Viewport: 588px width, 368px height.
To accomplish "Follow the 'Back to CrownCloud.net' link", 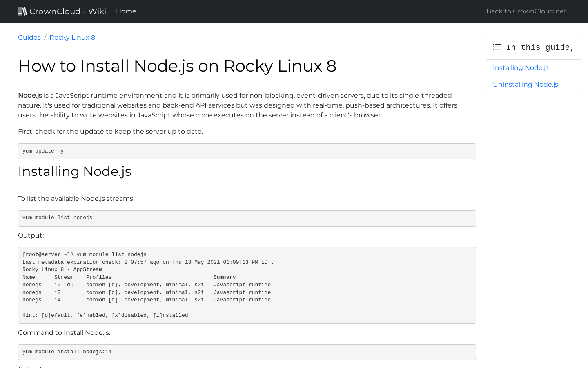I will (526, 11).
